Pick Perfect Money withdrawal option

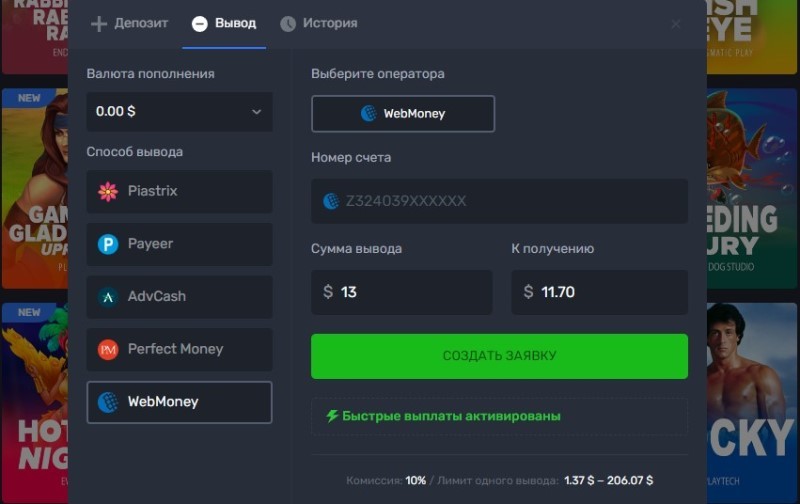[180, 350]
